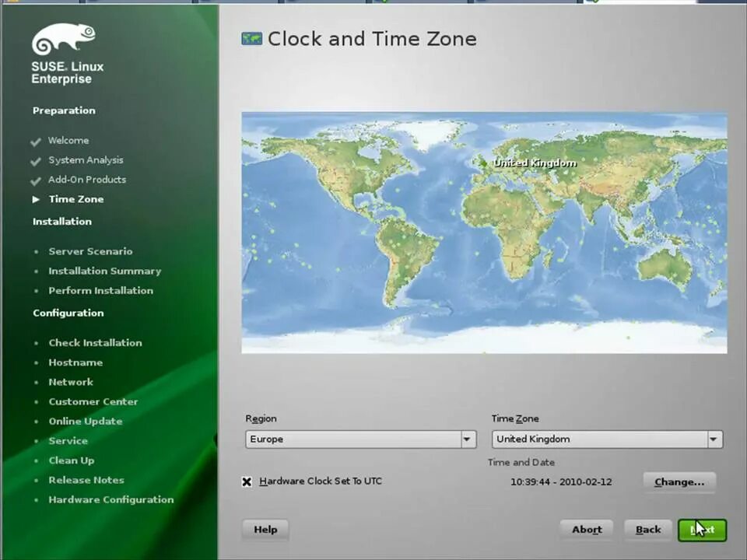Select Time Zone step in sidebar
The height and width of the screenshot is (560, 747).
pos(76,199)
